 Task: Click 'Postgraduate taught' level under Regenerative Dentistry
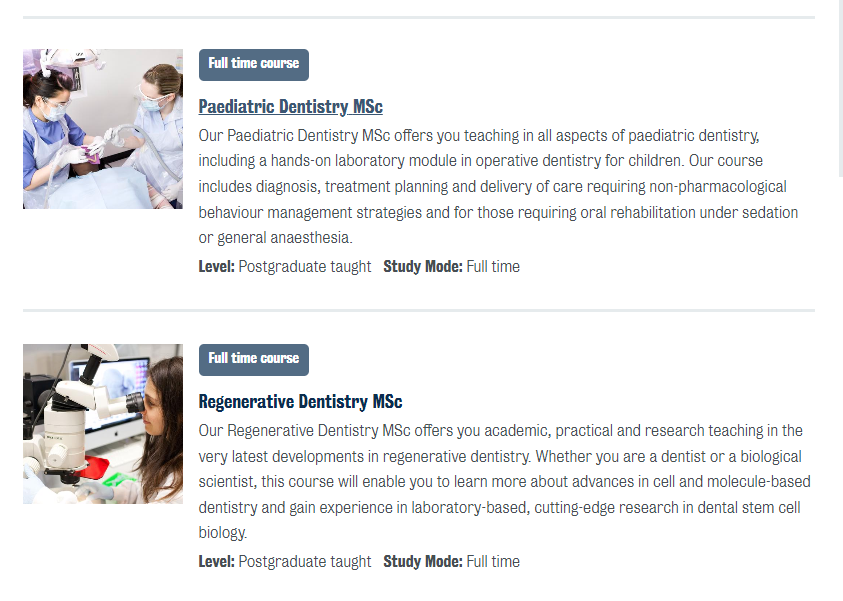[305, 562]
